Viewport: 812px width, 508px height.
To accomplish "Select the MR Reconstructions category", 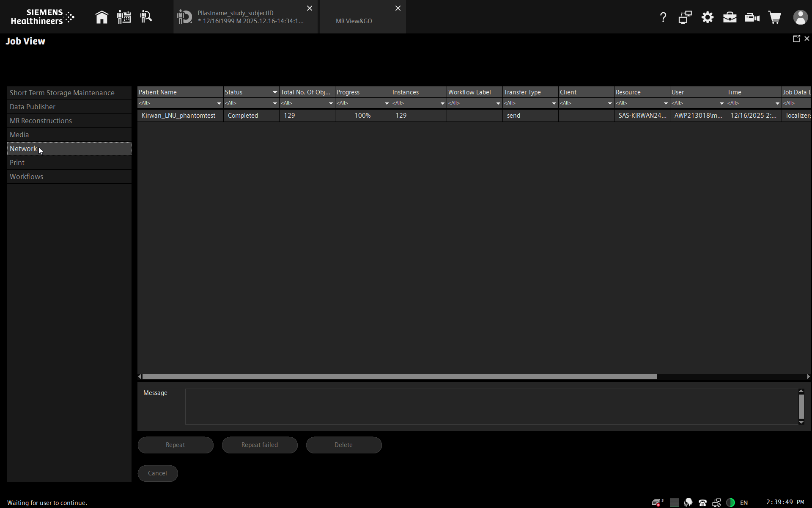I will point(69,121).
